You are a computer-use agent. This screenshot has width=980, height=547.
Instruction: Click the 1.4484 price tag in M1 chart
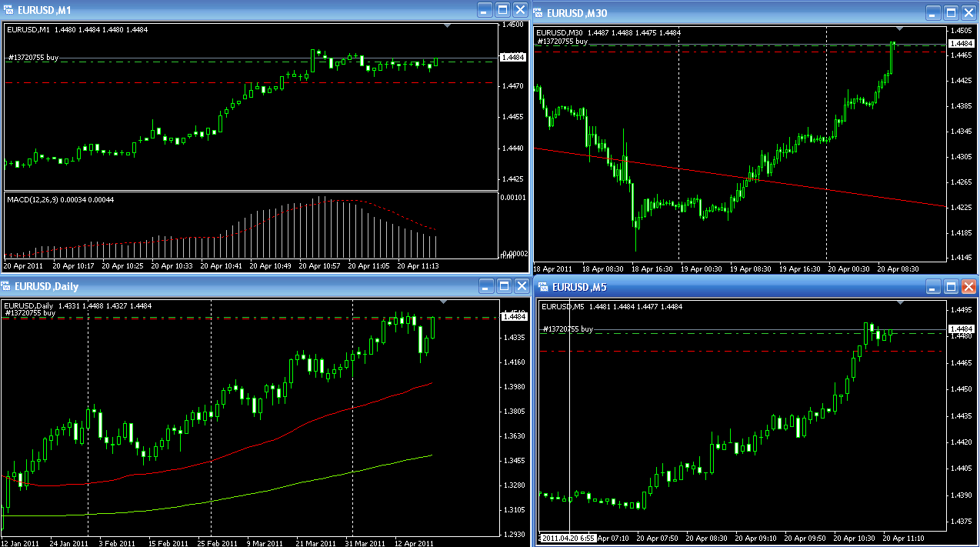(512, 57)
